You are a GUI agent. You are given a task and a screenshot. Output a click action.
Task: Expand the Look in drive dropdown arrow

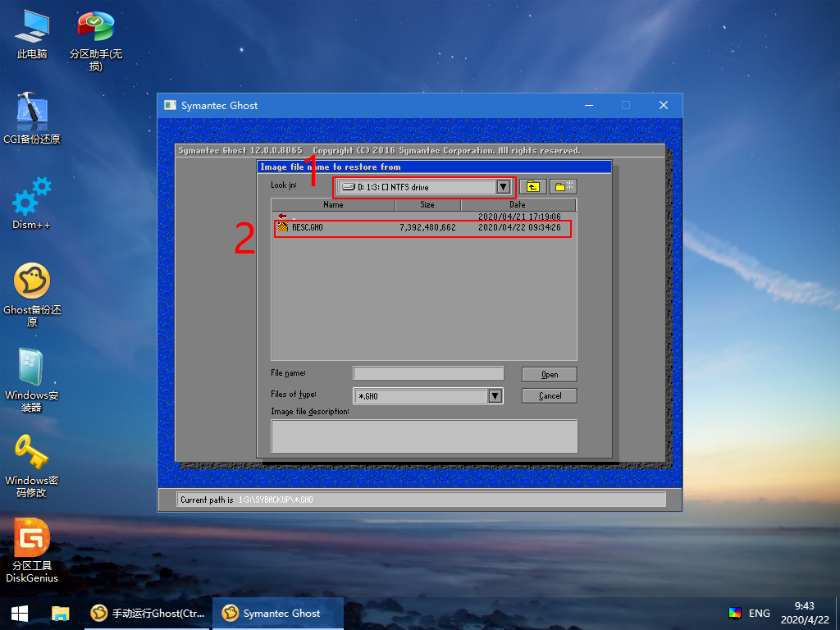[x=503, y=187]
